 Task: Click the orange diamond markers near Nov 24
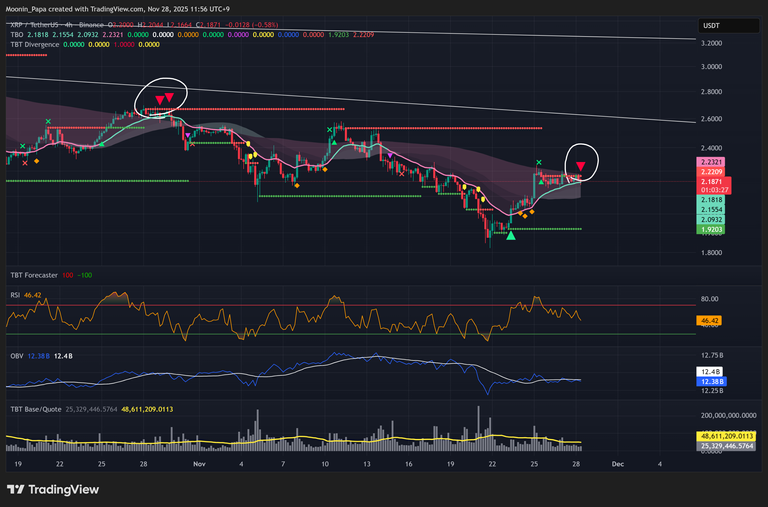coord(526,215)
